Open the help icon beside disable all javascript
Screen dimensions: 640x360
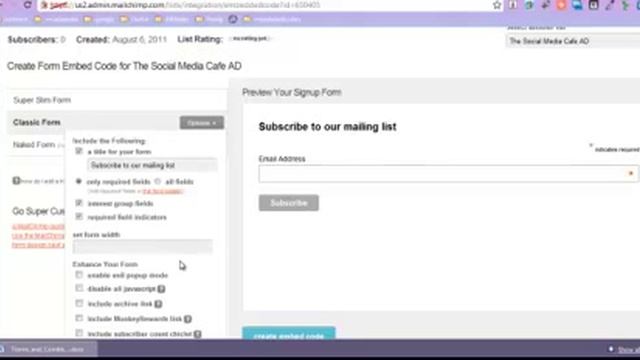click(x=162, y=289)
